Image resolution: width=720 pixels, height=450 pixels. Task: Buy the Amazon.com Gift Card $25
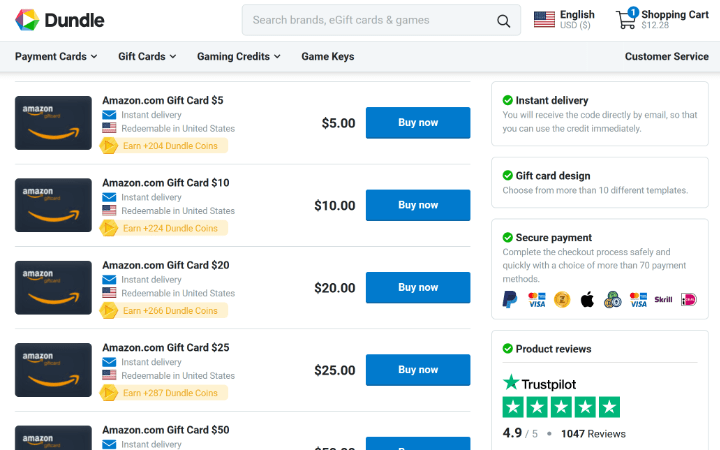418,370
